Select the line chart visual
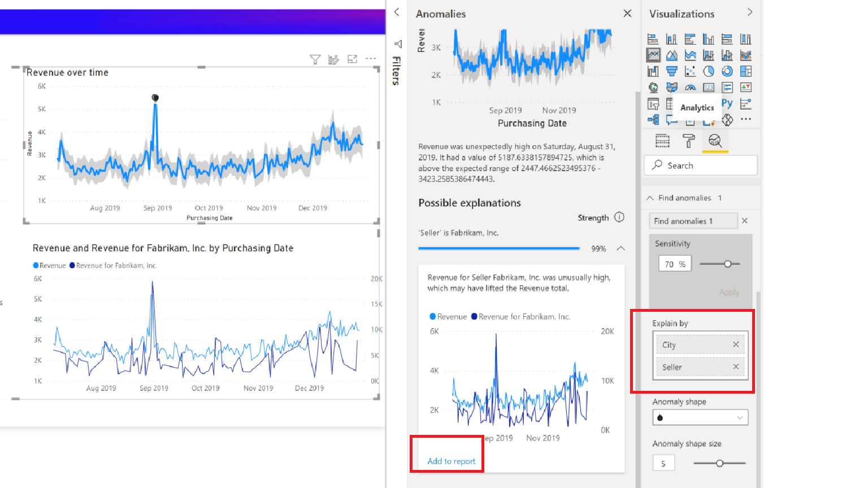Screen dimensions: 868x488 pyautogui.click(x=653, y=55)
